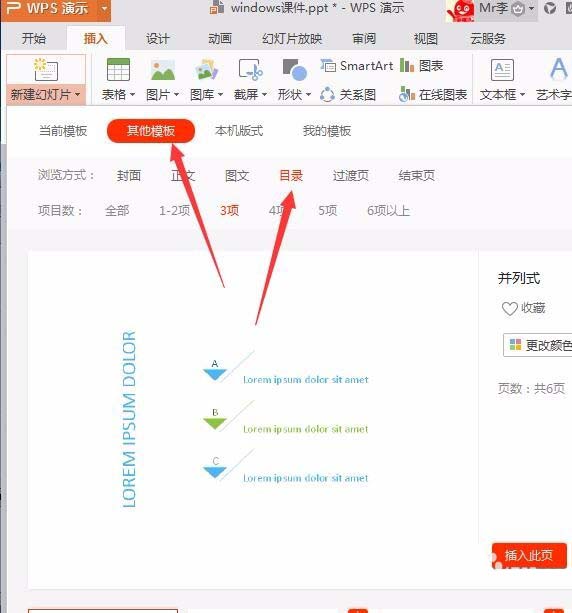Show 全部 item counts
The width and height of the screenshot is (572, 613).
tap(117, 211)
